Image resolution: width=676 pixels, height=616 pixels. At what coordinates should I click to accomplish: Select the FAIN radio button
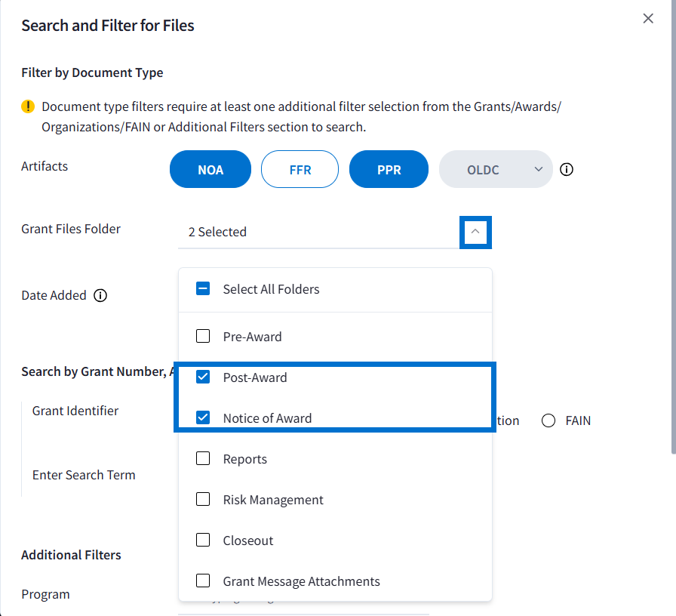[x=548, y=420]
